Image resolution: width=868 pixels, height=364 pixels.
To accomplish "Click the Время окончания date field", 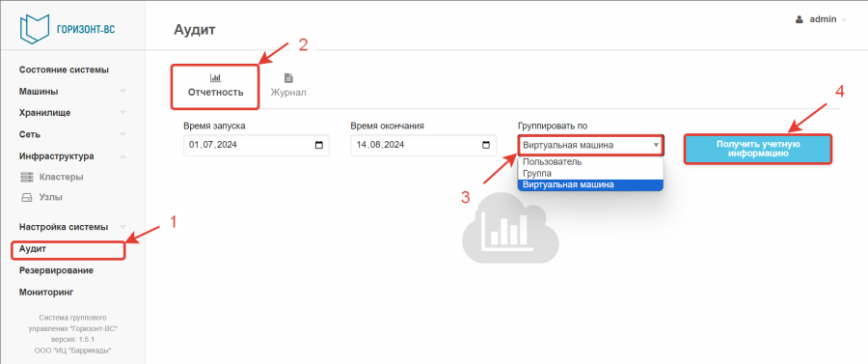I will tap(423, 145).
